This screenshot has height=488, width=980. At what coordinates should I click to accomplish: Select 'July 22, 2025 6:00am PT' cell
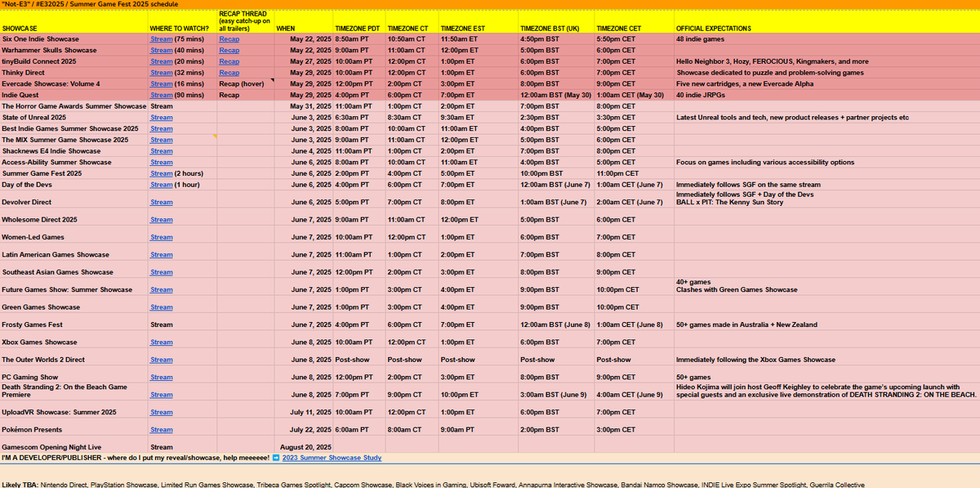tap(330, 430)
